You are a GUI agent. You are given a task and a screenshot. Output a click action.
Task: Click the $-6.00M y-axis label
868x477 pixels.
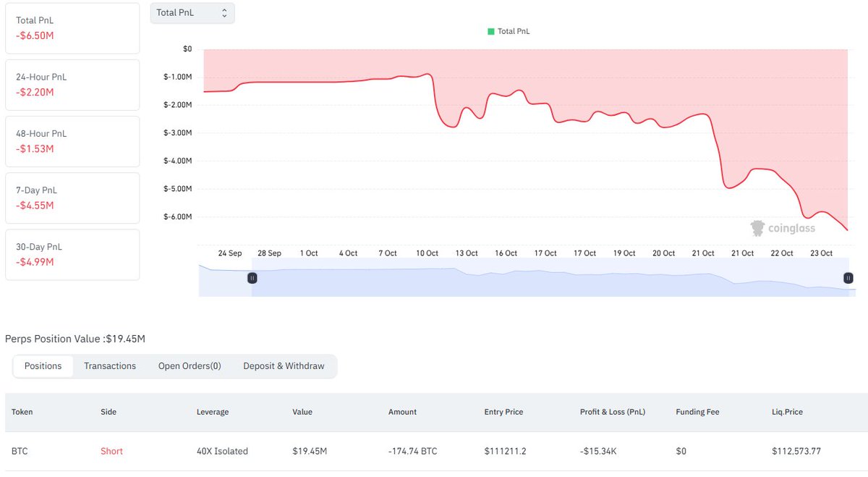178,217
